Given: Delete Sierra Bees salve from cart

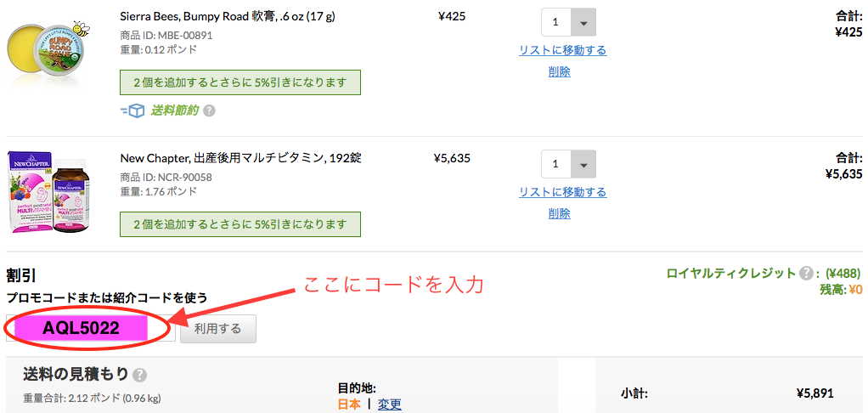Looking at the screenshot, I should (x=559, y=71).
